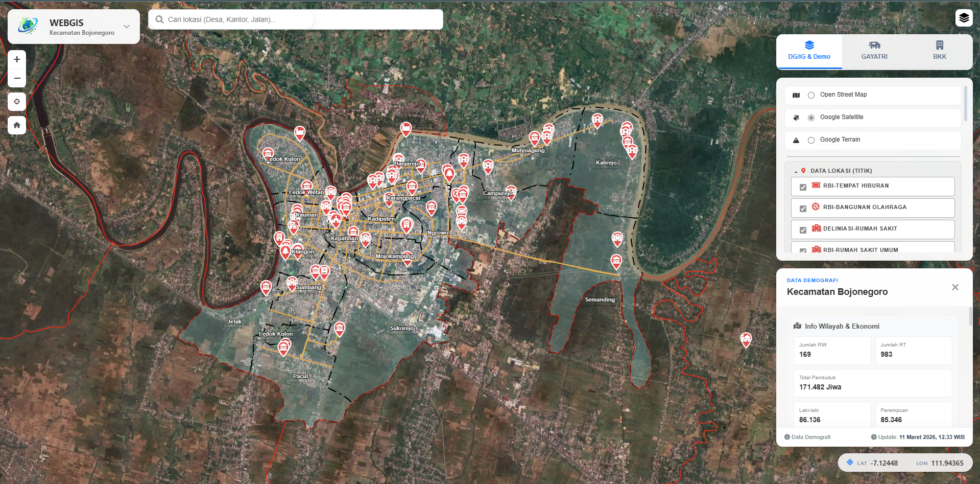Collapse the DATA LOKASI (TITIK) section
980x484 pixels.
795,171
